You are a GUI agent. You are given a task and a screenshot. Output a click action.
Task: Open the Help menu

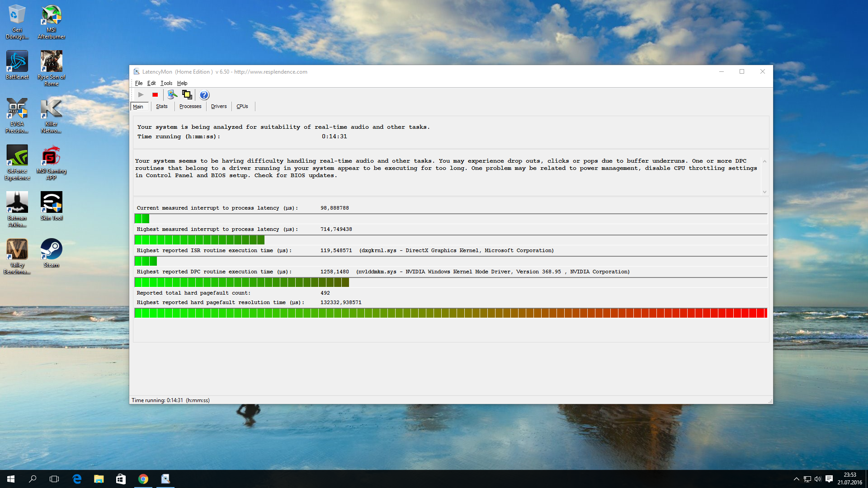point(182,83)
